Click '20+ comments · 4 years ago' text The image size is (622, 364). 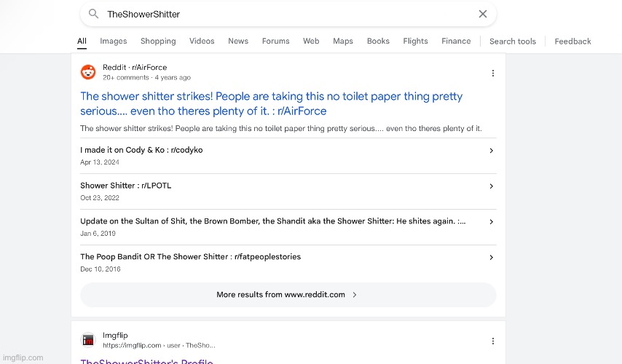pyautogui.click(x=147, y=78)
